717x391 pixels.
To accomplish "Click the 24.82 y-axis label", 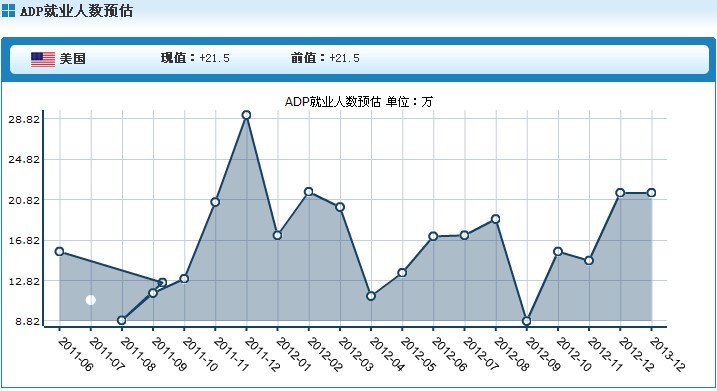I will pyautogui.click(x=23, y=160).
